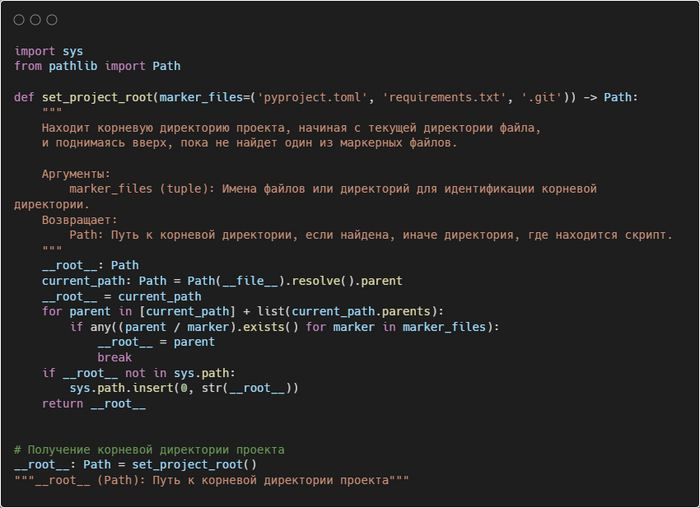Click the 'Возвращает:' docstring heading
700x508 pixels.
(80, 220)
